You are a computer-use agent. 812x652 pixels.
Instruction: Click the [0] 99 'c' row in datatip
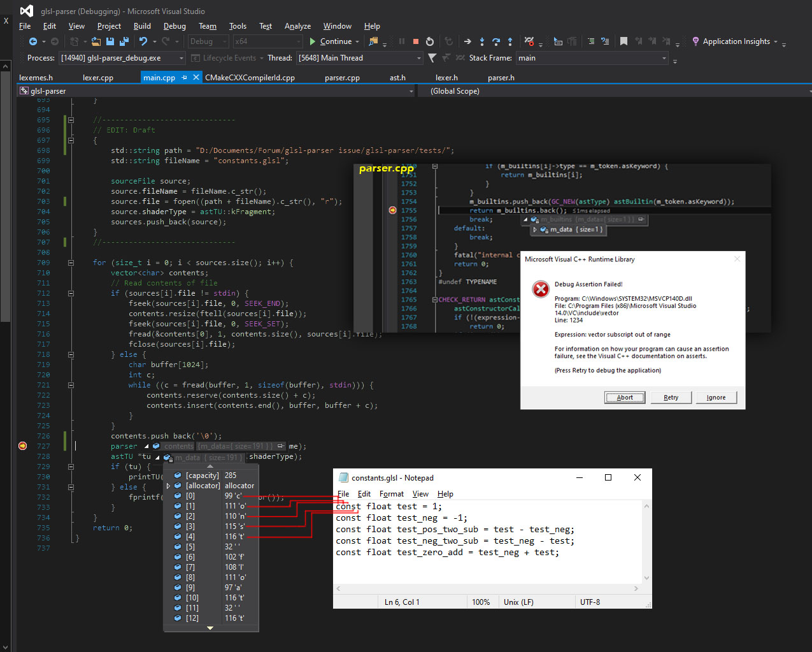click(211, 496)
